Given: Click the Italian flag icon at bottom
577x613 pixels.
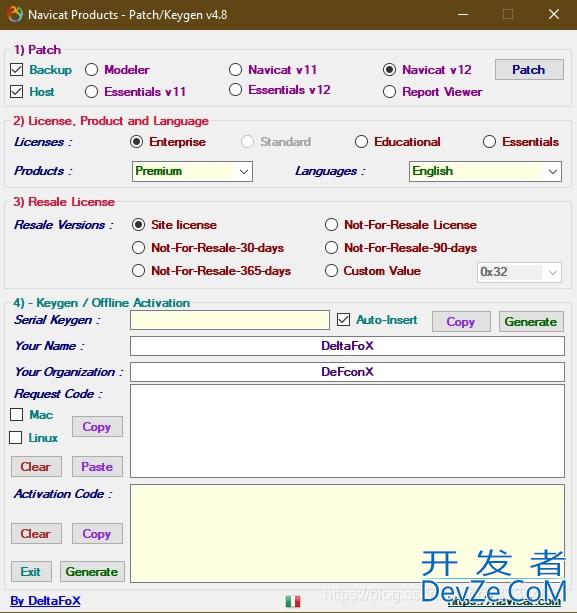Looking at the screenshot, I should coord(293,601).
